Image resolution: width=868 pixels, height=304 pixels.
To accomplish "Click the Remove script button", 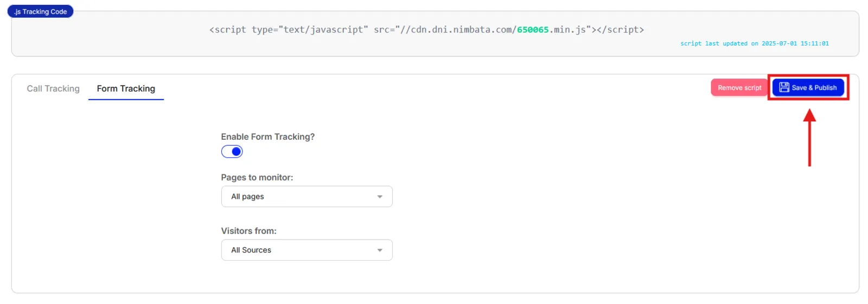I will (739, 88).
